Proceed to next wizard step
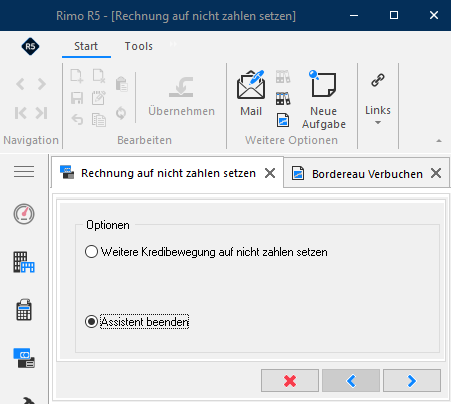Viewport: 451px width, 404px height. [412, 380]
